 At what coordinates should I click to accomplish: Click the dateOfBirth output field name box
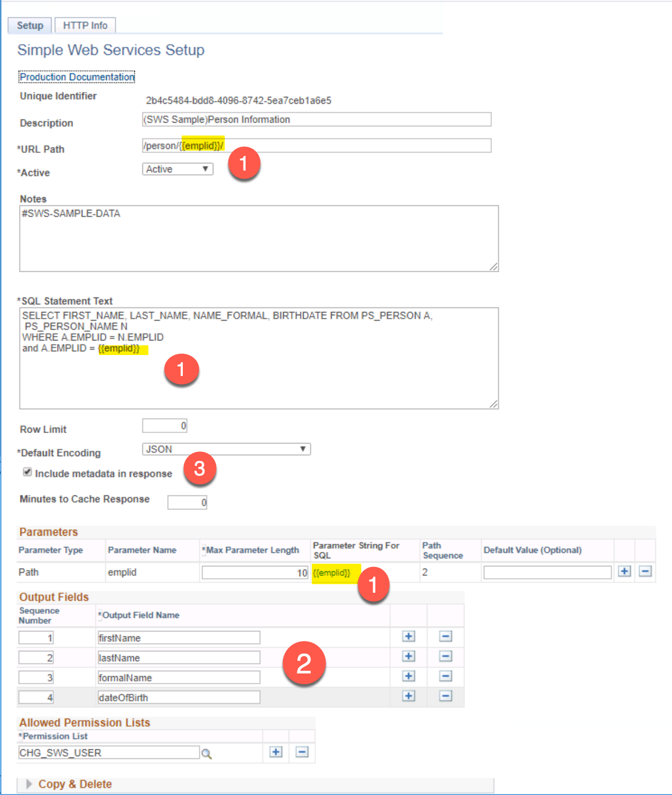pos(179,698)
